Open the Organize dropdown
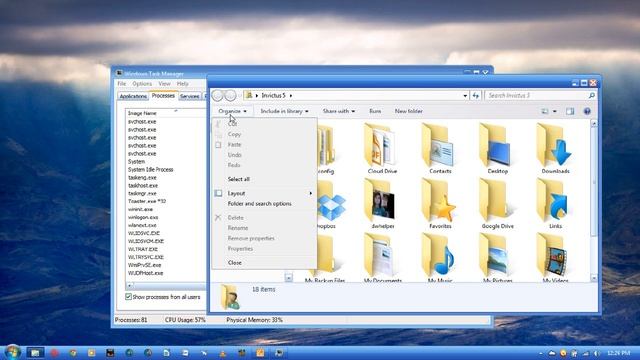Viewport: 640px width, 360px height. tap(232, 111)
